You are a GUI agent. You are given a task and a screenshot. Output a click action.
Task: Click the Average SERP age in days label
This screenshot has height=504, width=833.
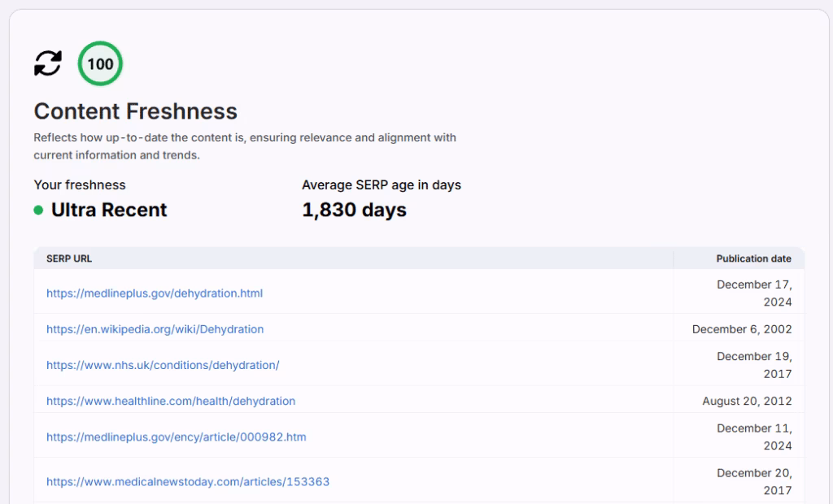coord(382,185)
